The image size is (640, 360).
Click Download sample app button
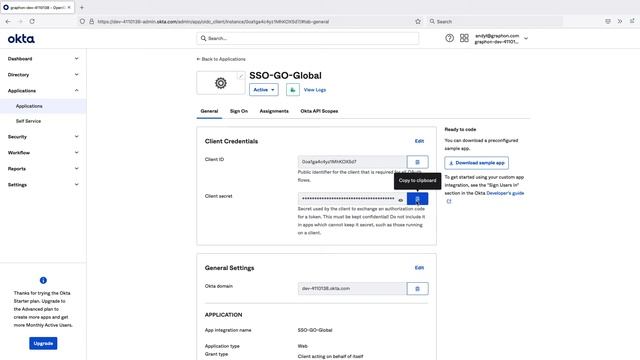(x=476, y=163)
